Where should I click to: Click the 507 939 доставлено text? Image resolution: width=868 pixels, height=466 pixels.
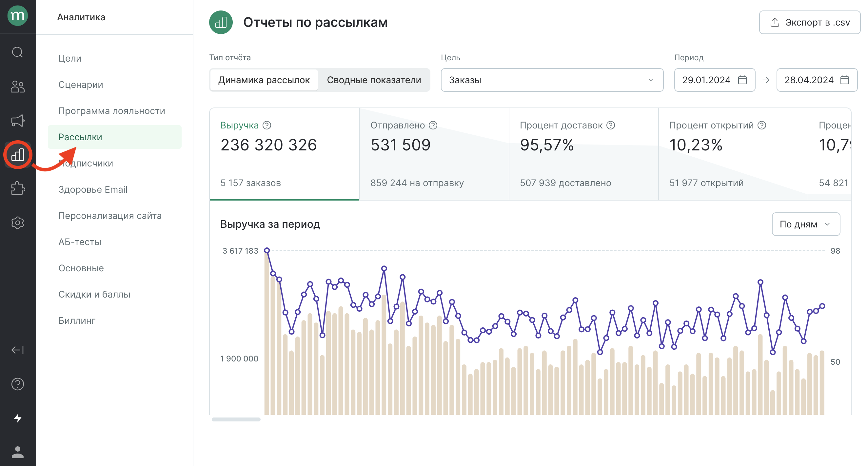pos(565,183)
